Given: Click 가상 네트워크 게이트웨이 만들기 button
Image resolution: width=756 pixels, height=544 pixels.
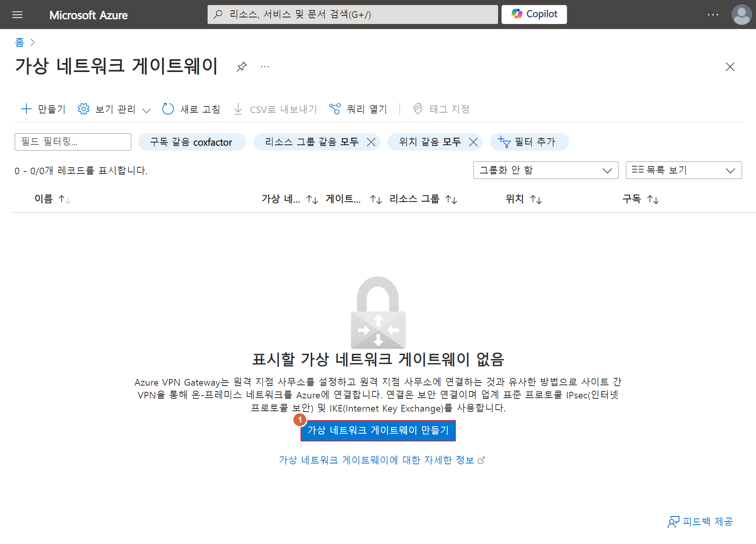Looking at the screenshot, I should pos(378,431).
